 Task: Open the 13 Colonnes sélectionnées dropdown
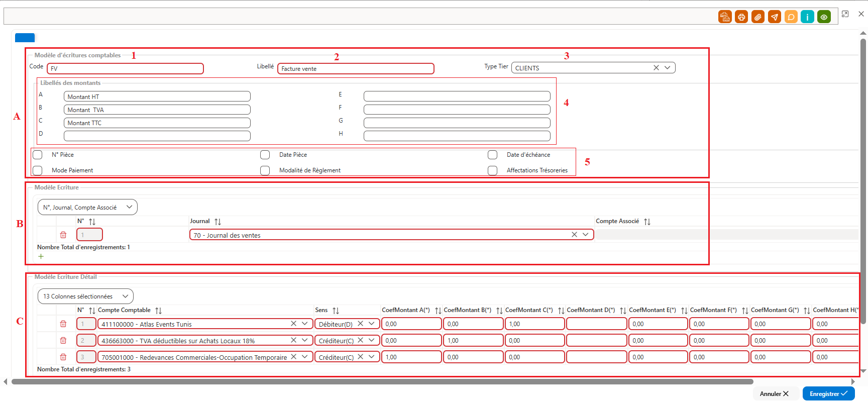point(85,296)
